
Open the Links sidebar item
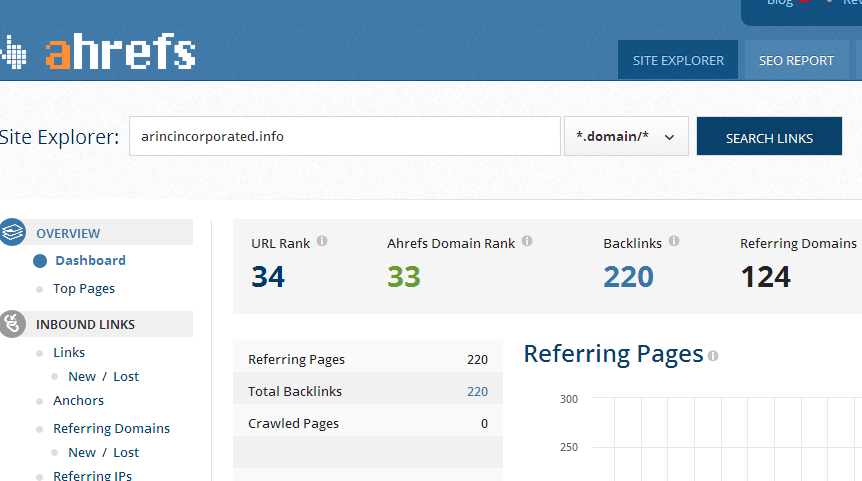click(69, 352)
